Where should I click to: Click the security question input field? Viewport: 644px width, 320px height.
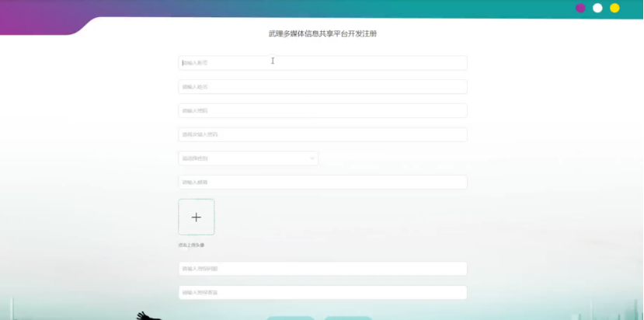[322, 269]
